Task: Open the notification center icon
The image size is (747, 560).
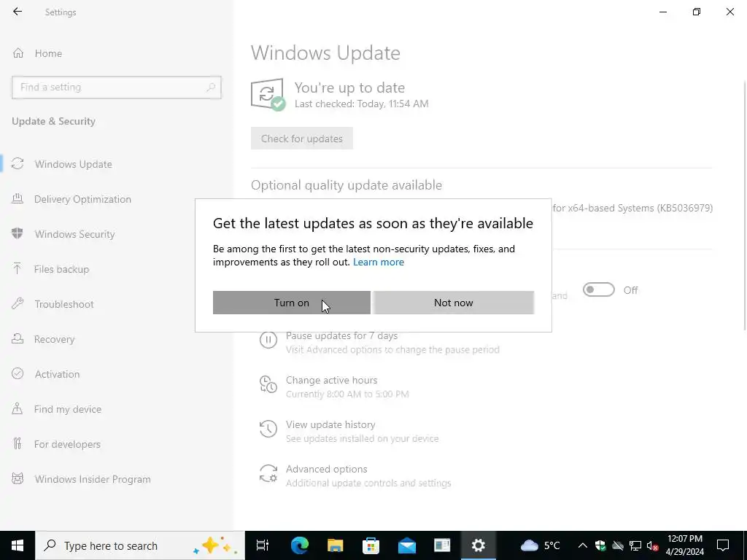Action: (x=723, y=545)
